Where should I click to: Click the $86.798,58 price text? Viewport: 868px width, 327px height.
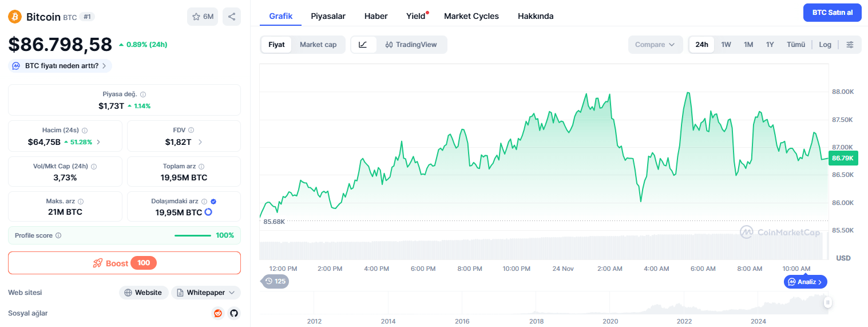point(60,44)
